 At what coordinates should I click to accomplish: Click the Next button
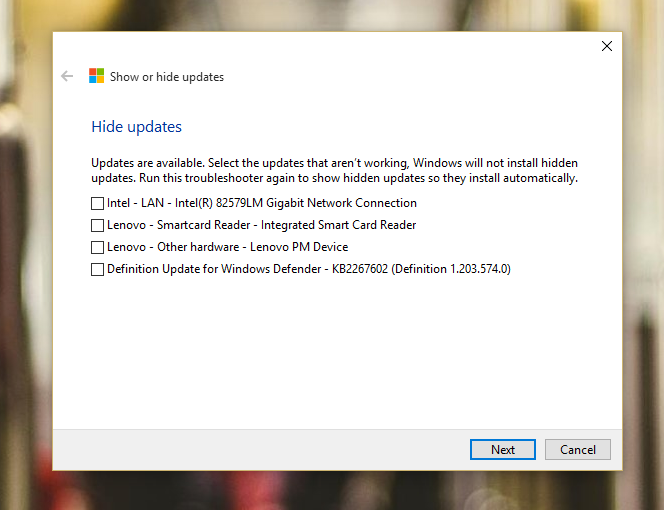coord(503,449)
